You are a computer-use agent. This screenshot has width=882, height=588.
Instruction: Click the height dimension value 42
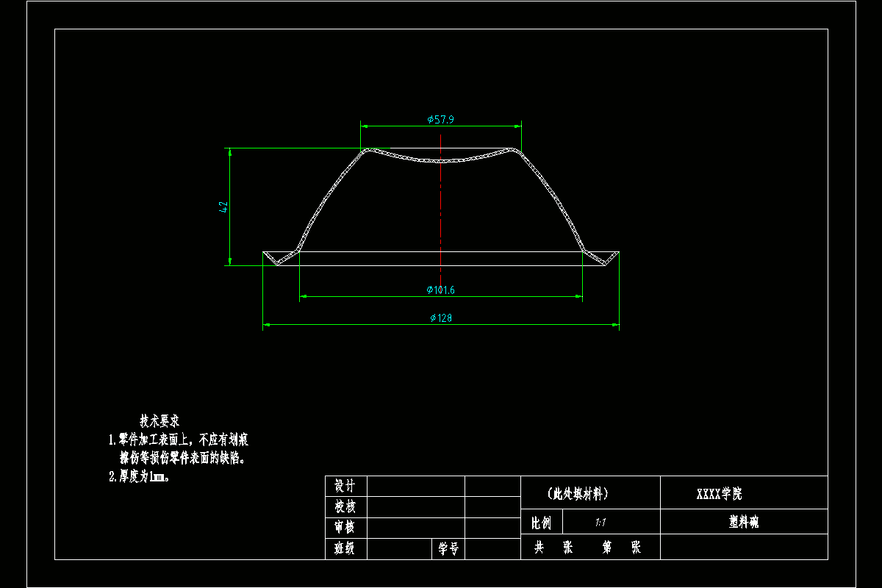(x=223, y=207)
